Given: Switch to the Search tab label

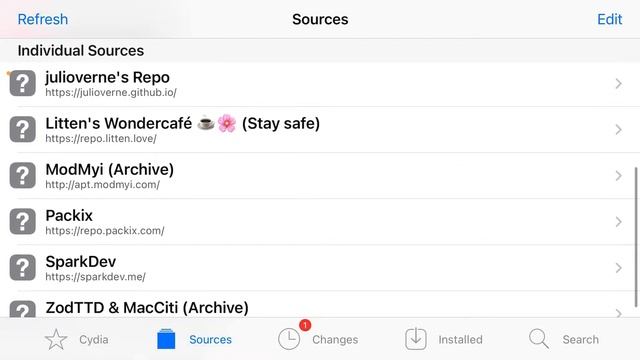Looking at the screenshot, I should pyautogui.click(x=580, y=340).
